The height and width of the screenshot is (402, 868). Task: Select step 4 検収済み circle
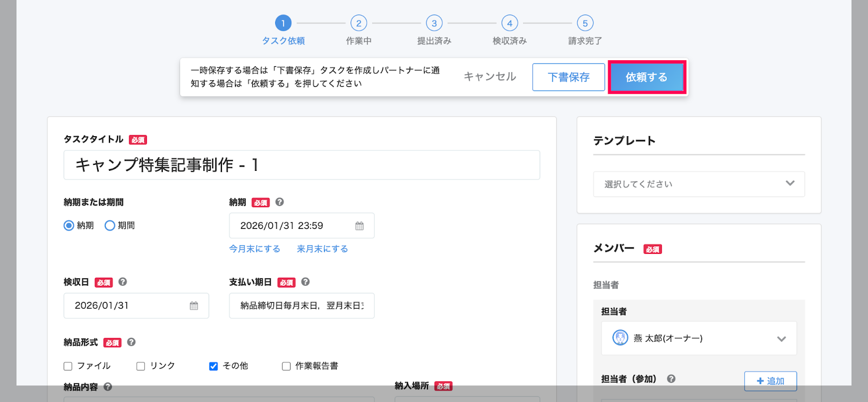click(x=509, y=23)
